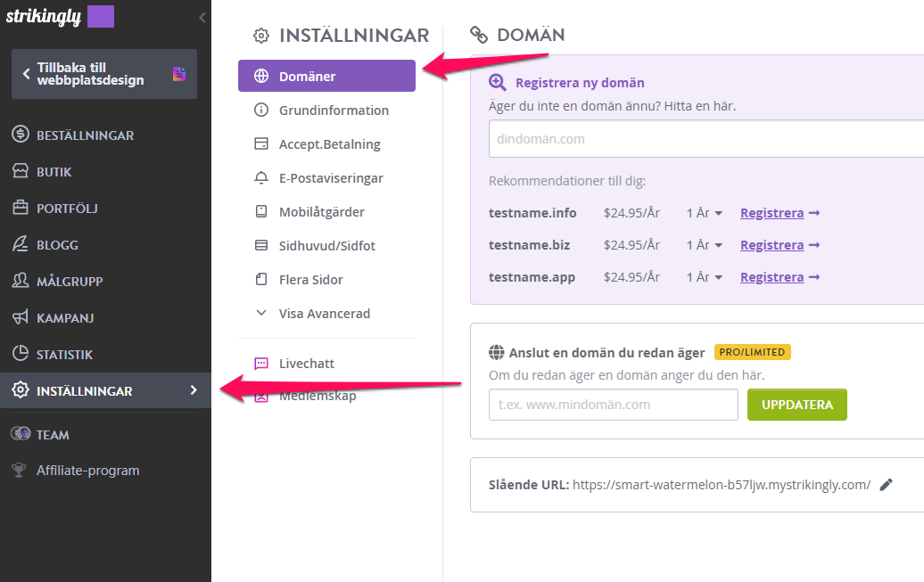Click the Flera Sidor pages icon
The width and height of the screenshot is (924, 582).
tap(261, 279)
